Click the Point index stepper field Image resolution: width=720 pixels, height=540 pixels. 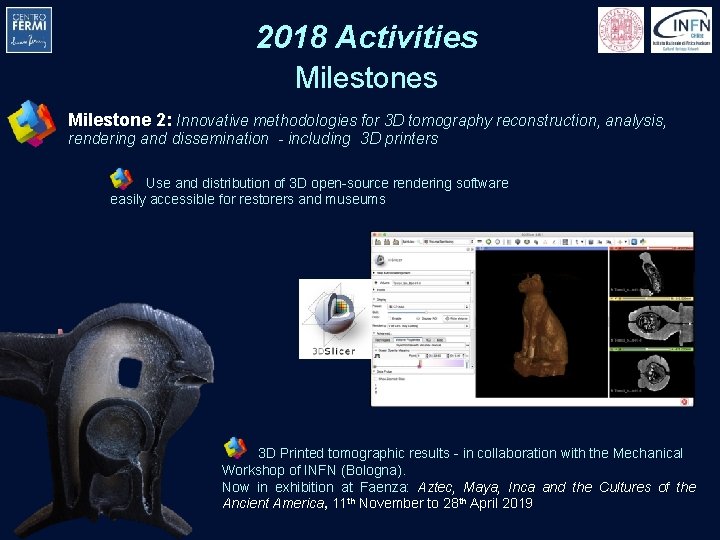(422, 356)
